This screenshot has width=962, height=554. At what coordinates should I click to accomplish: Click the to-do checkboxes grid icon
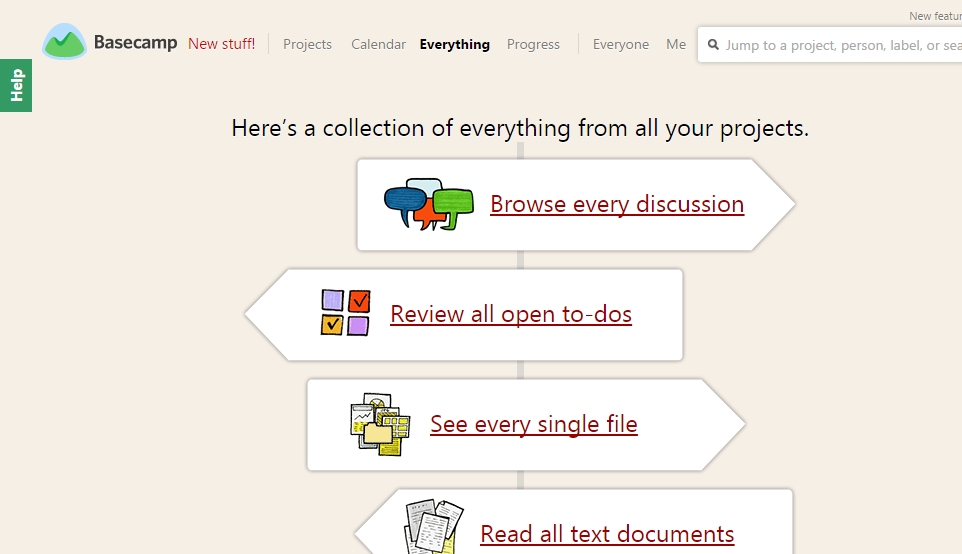[346, 313]
